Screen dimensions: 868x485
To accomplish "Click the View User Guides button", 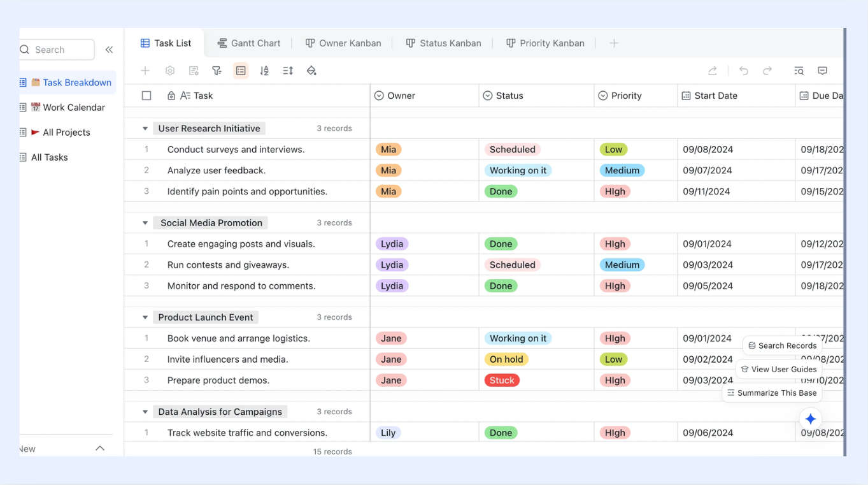I will tap(778, 370).
